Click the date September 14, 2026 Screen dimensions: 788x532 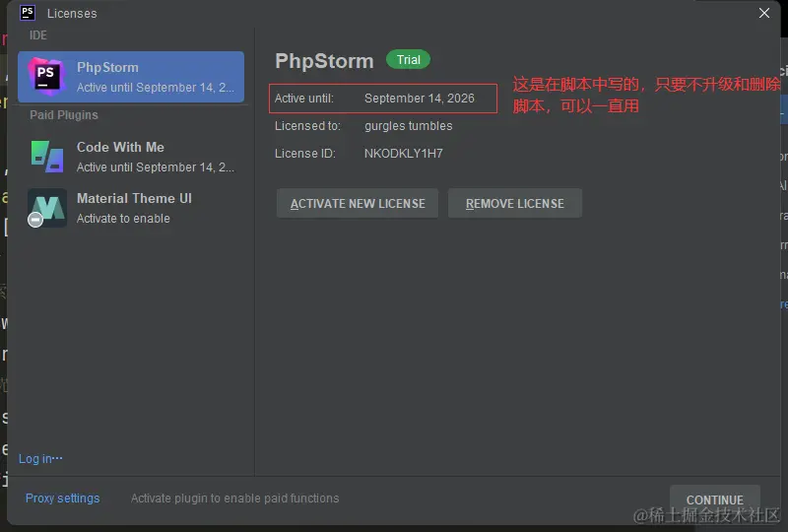point(420,99)
